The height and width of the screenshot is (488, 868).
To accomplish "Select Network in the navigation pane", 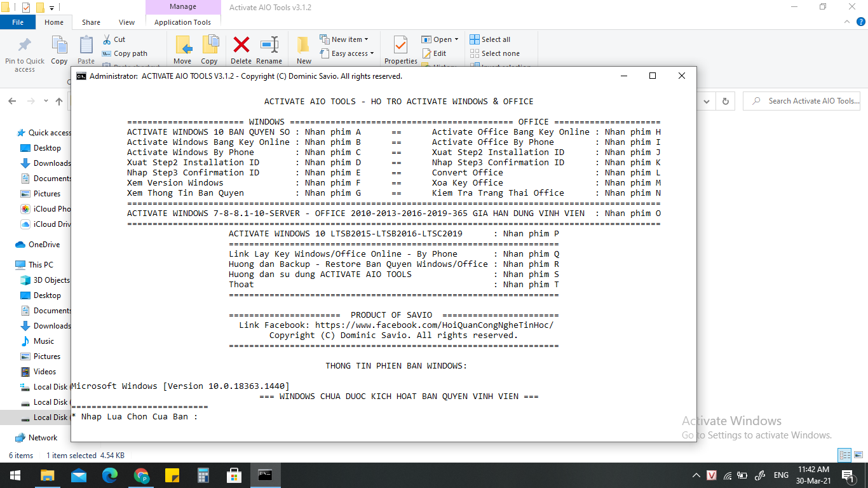I will pyautogui.click(x=36, y=438).
